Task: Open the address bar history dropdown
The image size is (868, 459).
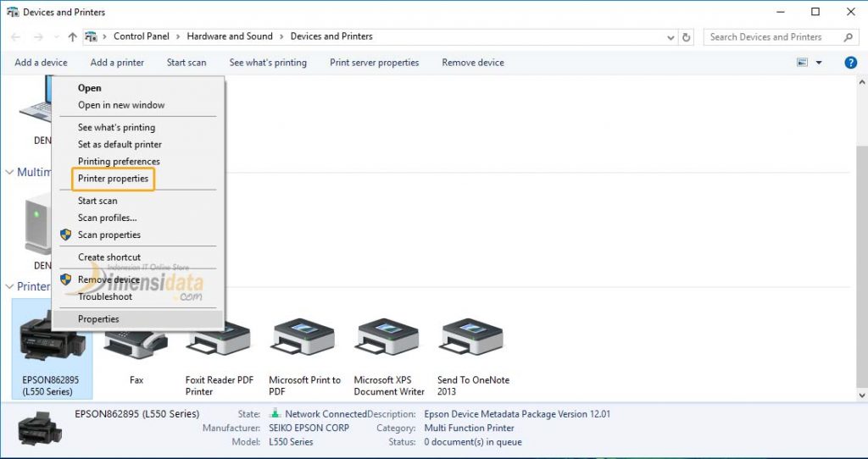Action: pos(670,37)
